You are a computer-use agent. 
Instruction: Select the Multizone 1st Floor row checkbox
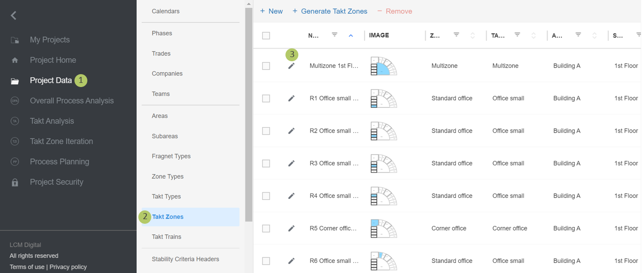pyautogui.click(x=266, y=66)
